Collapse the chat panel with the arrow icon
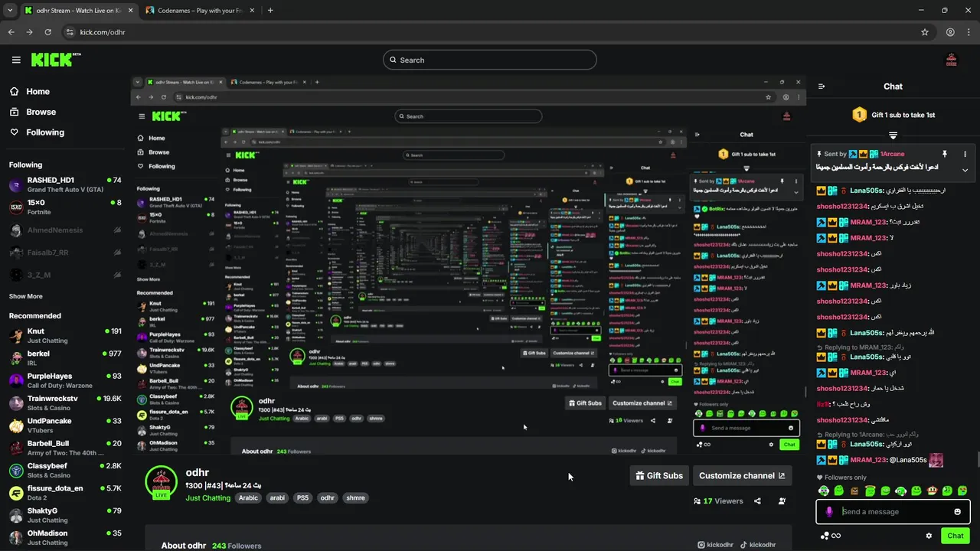980x551 pixels. click(822, 86)
